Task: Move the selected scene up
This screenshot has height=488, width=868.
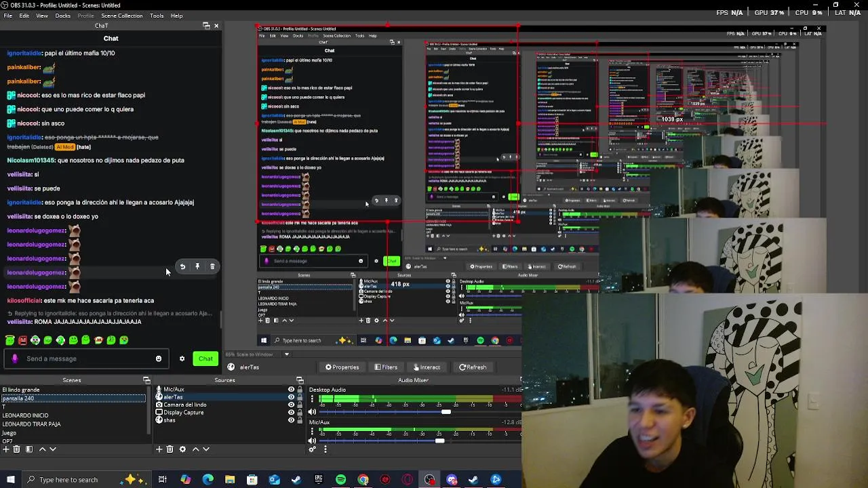Action: (42, 449)
